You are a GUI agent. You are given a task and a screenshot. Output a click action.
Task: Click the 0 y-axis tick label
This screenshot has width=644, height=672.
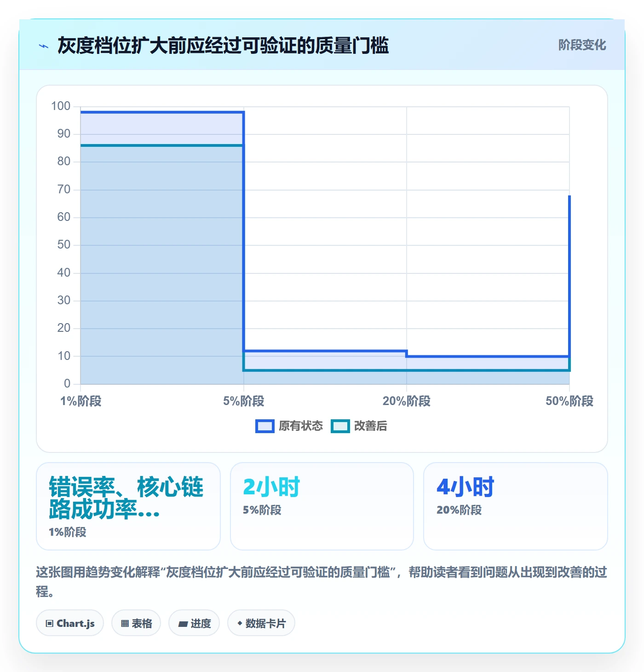pos(67,383)
